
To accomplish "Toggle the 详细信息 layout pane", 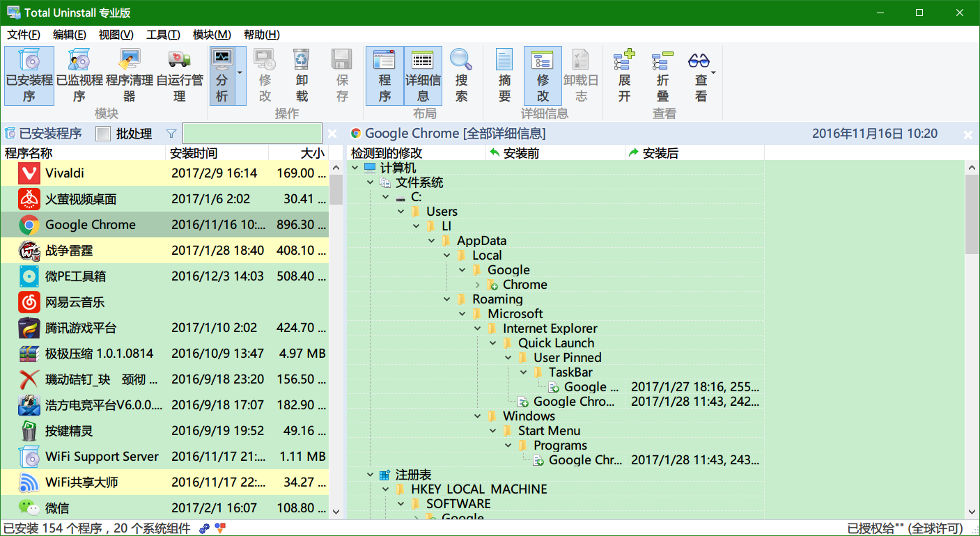I will pyautogui.click(x=423, y=76).
